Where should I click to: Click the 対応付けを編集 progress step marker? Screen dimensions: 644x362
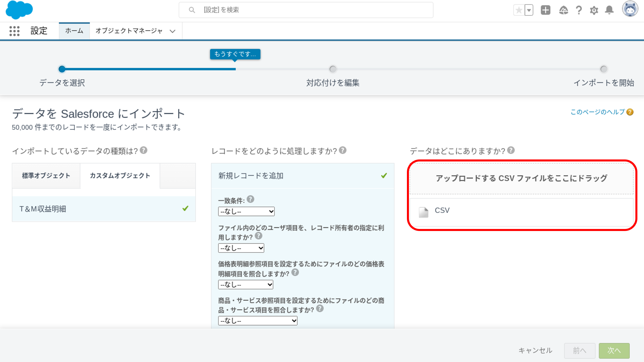click(x=333, y=69)
